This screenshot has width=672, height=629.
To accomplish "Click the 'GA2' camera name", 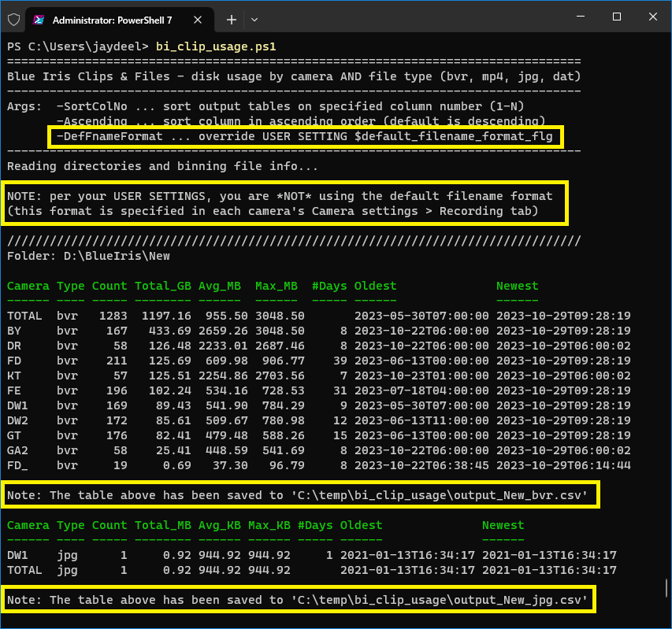I will point(17,450).
